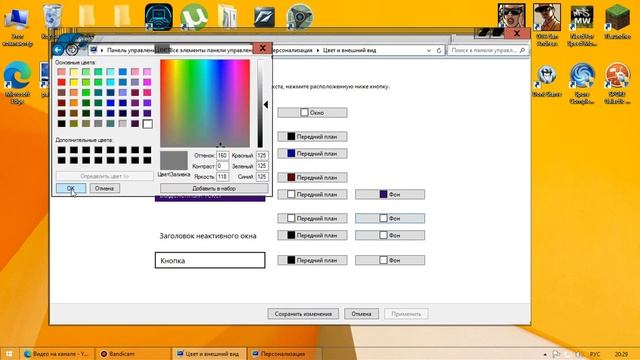
Task: Launch the Minecraft grass block icon
Action: click(x=617, y=17)
